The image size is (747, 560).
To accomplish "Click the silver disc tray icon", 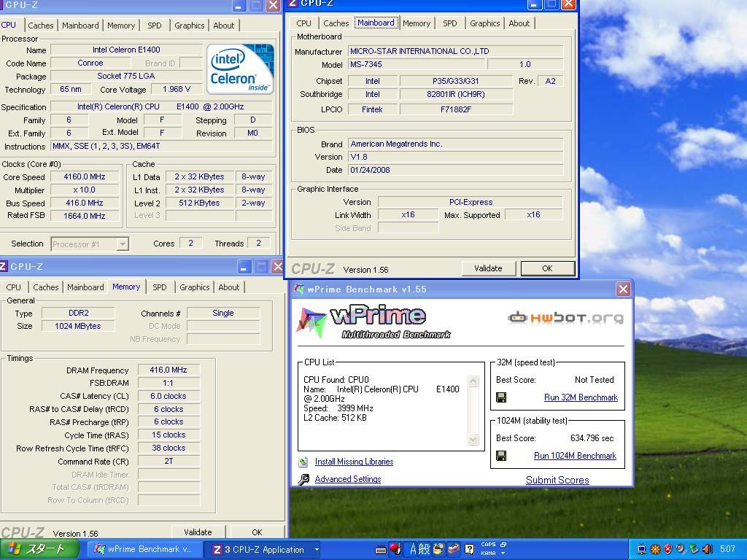I will (x=681, y=549).
